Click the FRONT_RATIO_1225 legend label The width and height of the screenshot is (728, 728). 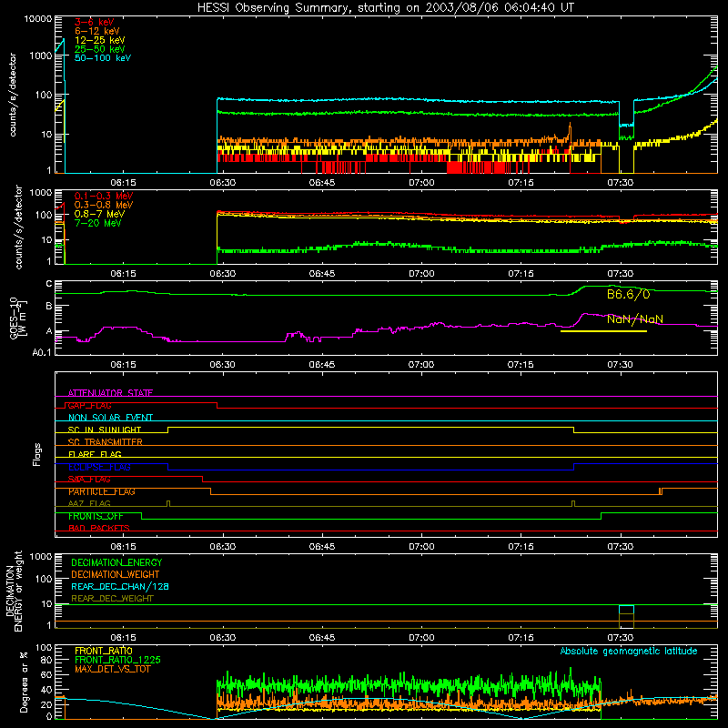pyautogui.click(x=117, y=660)
